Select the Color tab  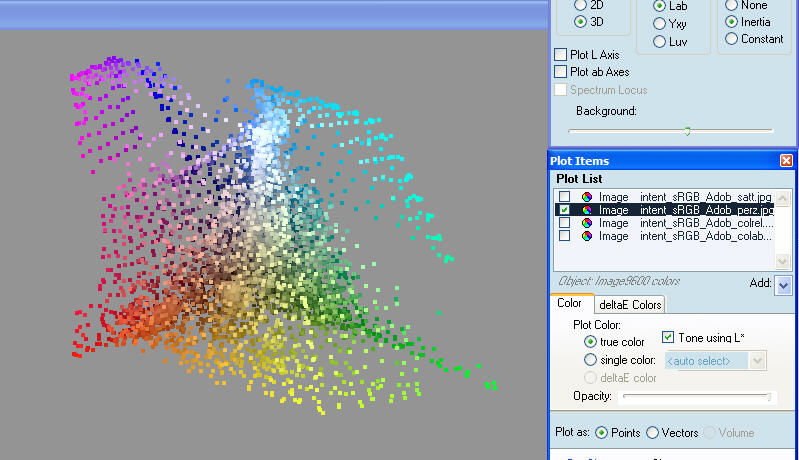pos(569,304)
